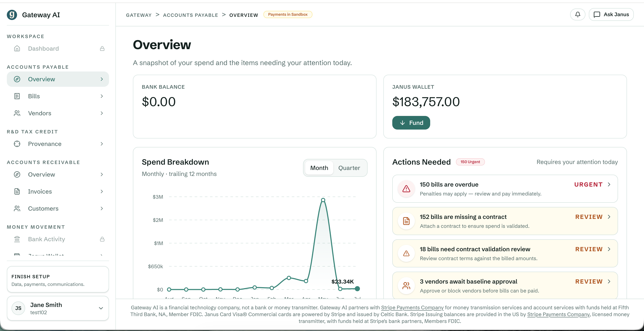Click the Janus Wallet $183,757.00 amount
Image resolution: width=644 pixels, height=331 pixels.
click(426, 102)
